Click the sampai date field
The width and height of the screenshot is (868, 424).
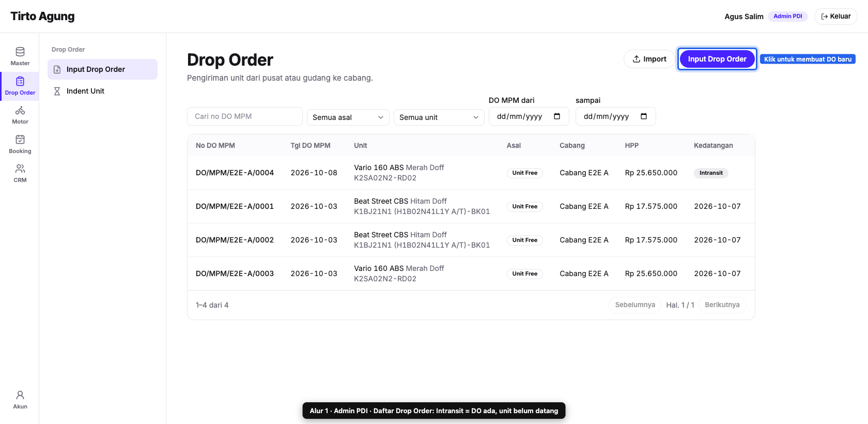click(x=616, y=116)
